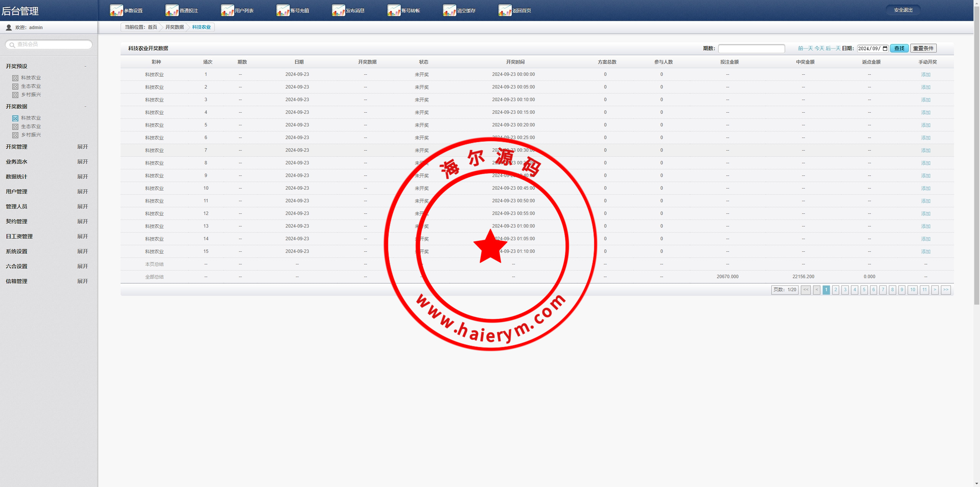Select 生态农业 under 开奖预设
Image resolution: width=980 pixels, height=487 pixels.
click(31, 86)
